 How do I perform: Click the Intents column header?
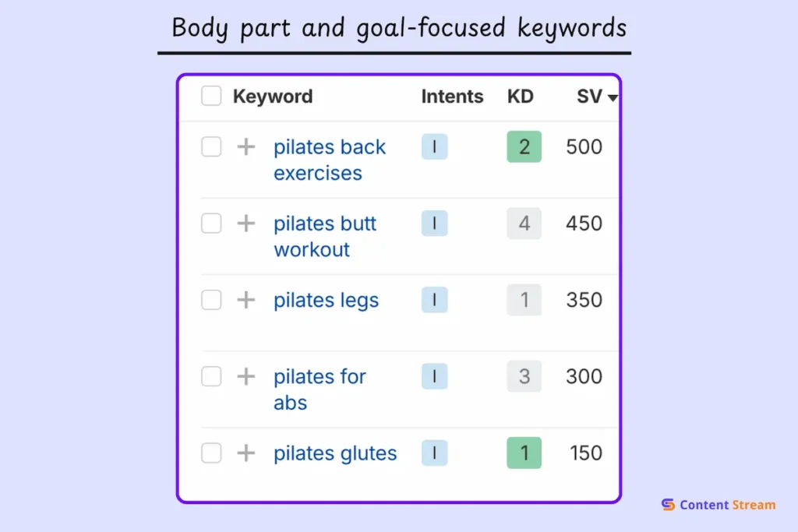(x=452, y=97)
